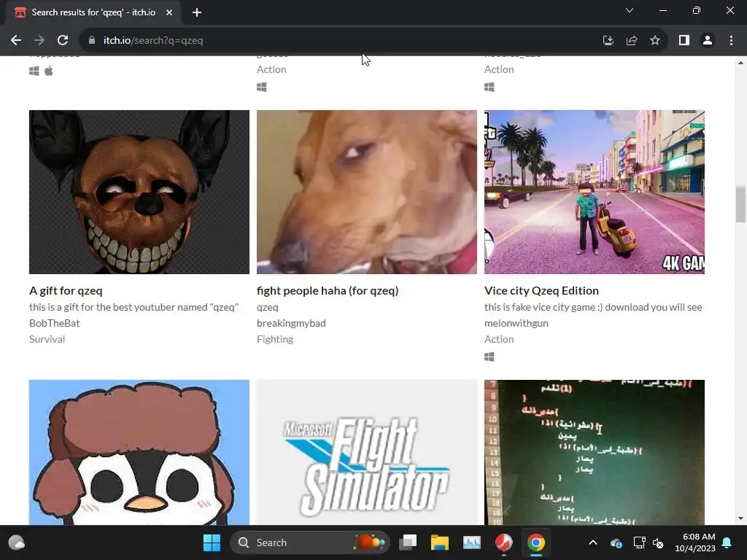This screenshot has height=560, width=747.
Task: Click the description 'this is fake vice city game'
Action: 593,307
